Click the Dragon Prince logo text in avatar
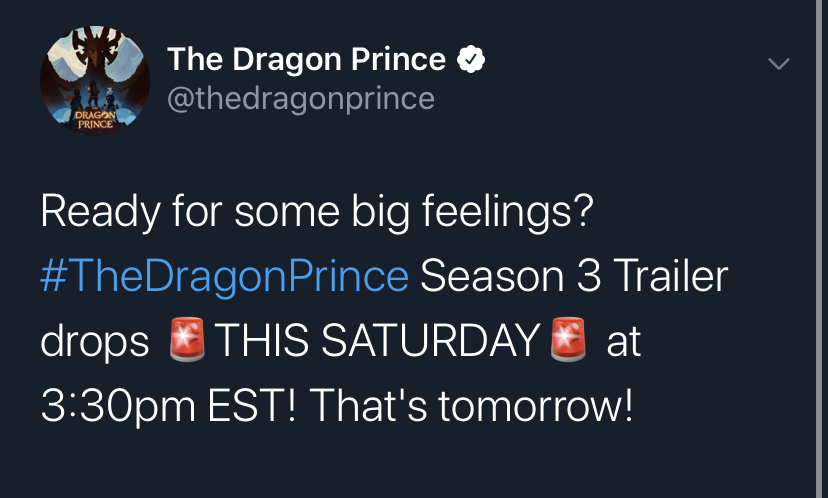 [95, 120]
